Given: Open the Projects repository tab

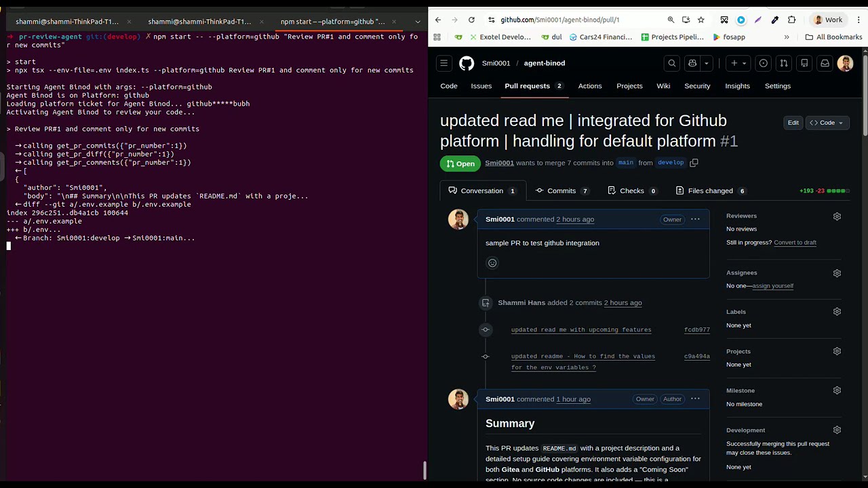Looking at the screenshot, I should click(629, 86).
